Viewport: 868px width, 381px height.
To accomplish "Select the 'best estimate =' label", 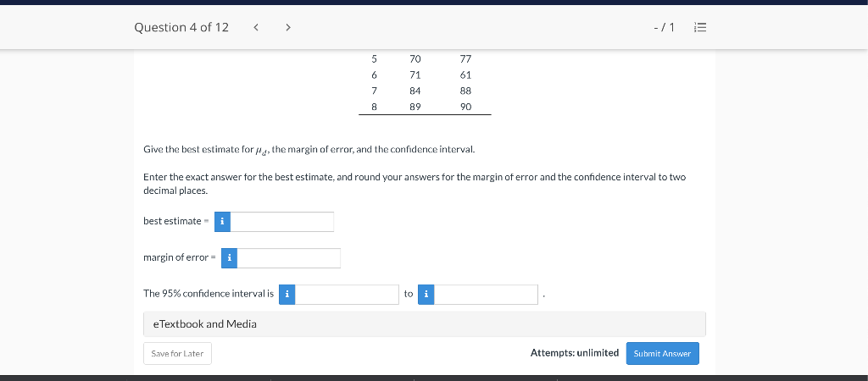I will 175,221.
